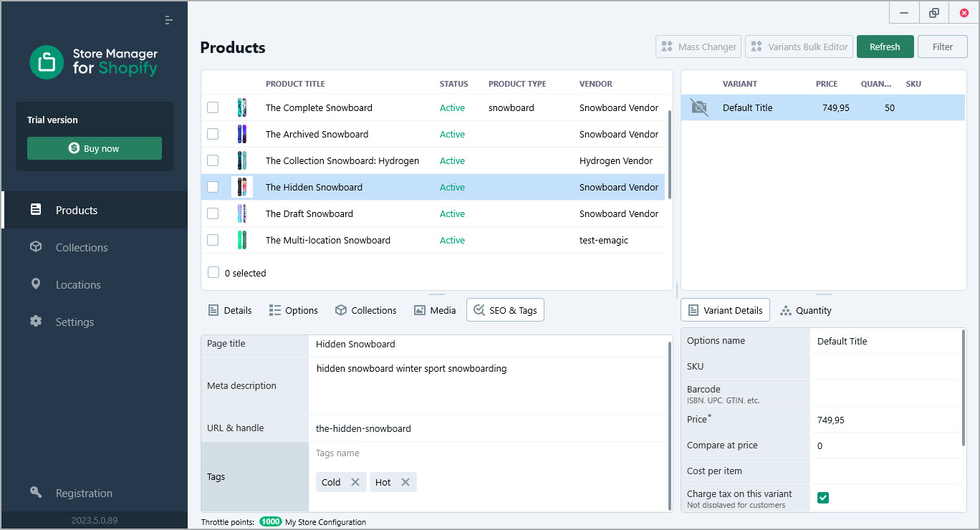The height and width of the screenshot is (530, 980).
Task: Click the no-image icon on Default Title variant
Action: [699, 107]
